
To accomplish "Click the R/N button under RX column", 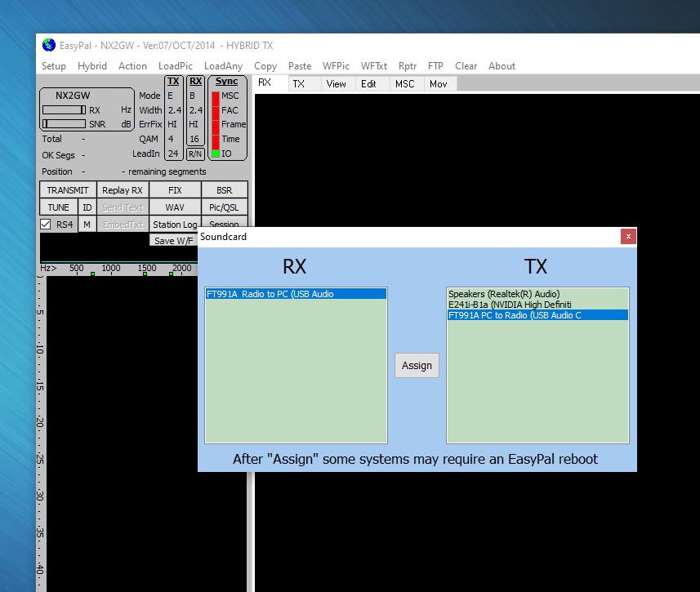I will pos(195,154).
